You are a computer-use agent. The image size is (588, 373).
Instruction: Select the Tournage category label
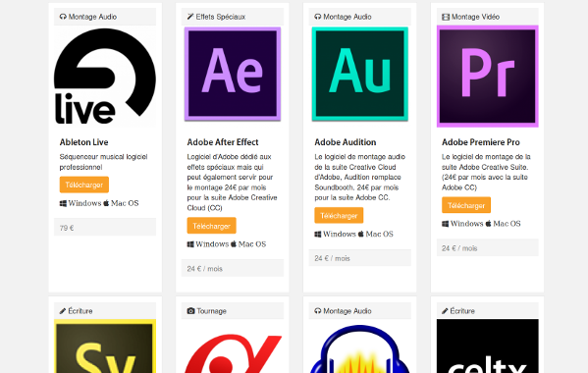(x=211, y=311)
